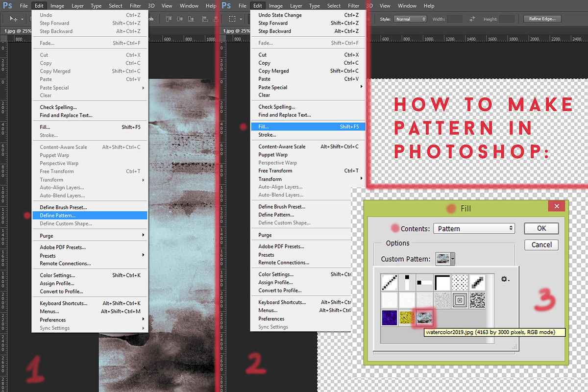
Task: Click the swap width and height arrows icon
Action: click(472, 19)
